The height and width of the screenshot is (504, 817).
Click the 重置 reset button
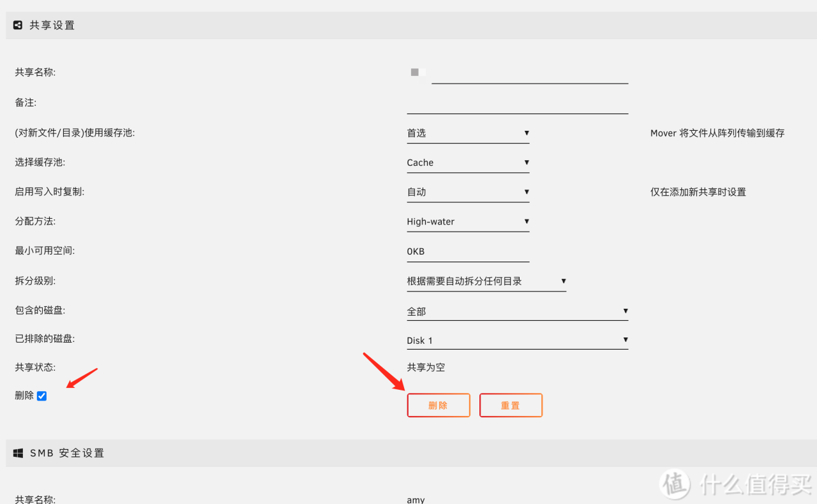(x=511, y=404)
